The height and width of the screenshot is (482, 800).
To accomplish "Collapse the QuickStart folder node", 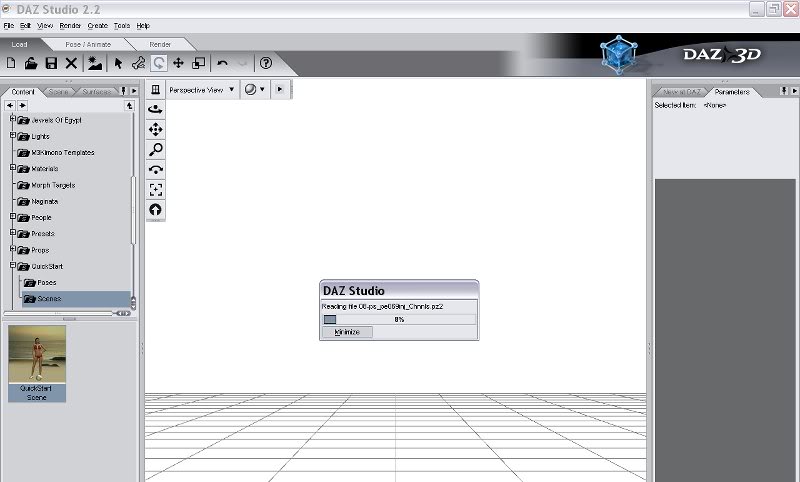I will point(13,266).
